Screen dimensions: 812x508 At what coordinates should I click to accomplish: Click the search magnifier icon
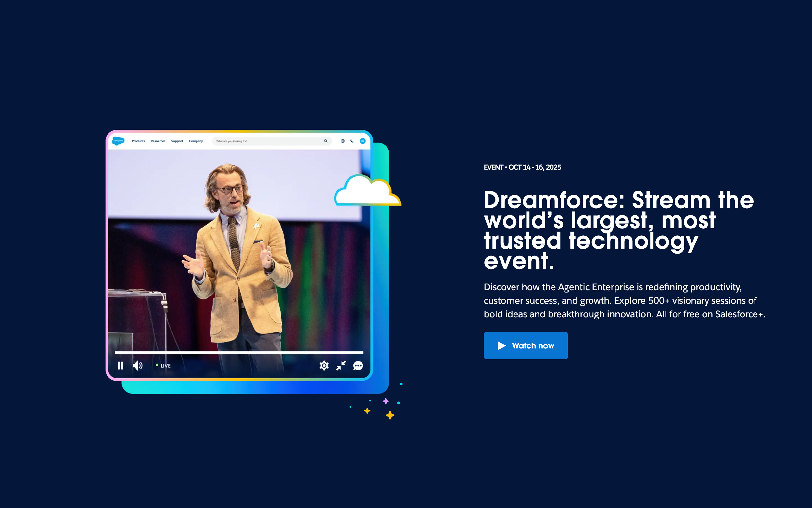pyautogui.click(x=325, y=141)
